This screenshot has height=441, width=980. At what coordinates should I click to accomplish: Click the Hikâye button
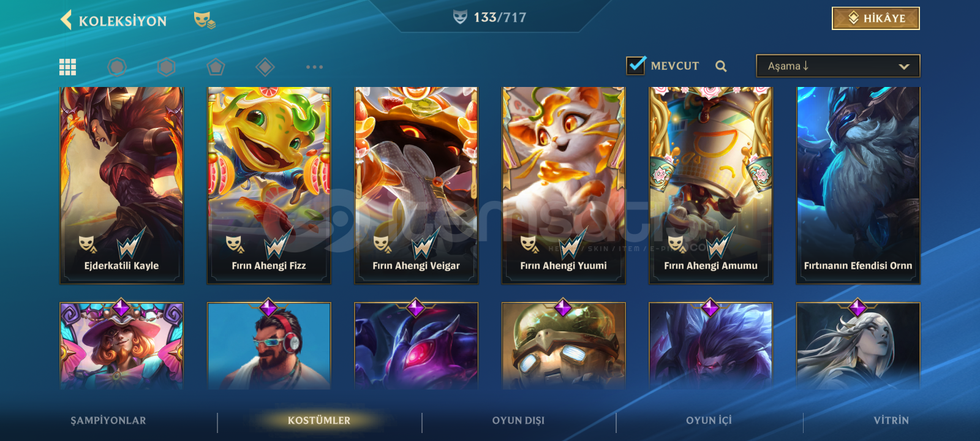pos(876,18)
